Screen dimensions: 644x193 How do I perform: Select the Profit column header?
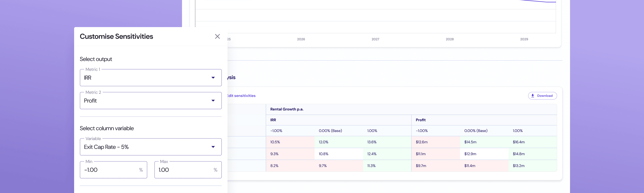point(421,120)
